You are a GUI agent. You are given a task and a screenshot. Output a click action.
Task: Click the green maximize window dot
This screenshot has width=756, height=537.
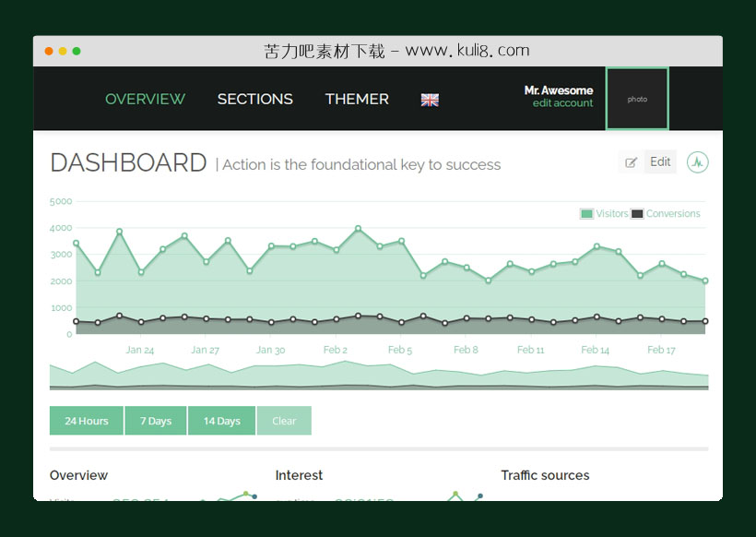(x=77, y=51)
